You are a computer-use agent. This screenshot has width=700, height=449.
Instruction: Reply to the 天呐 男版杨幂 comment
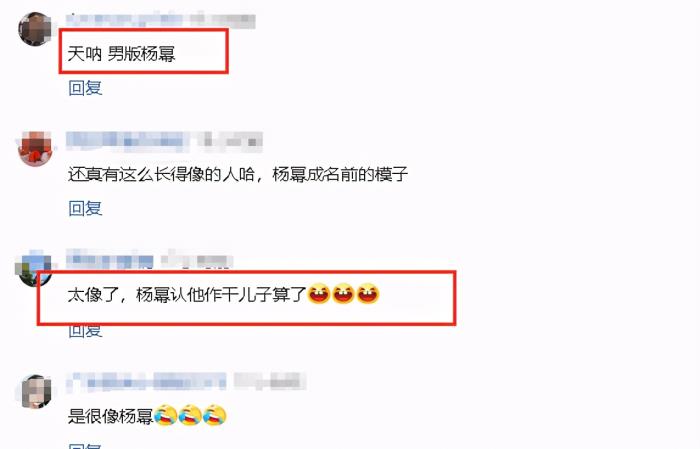(85, 88)
